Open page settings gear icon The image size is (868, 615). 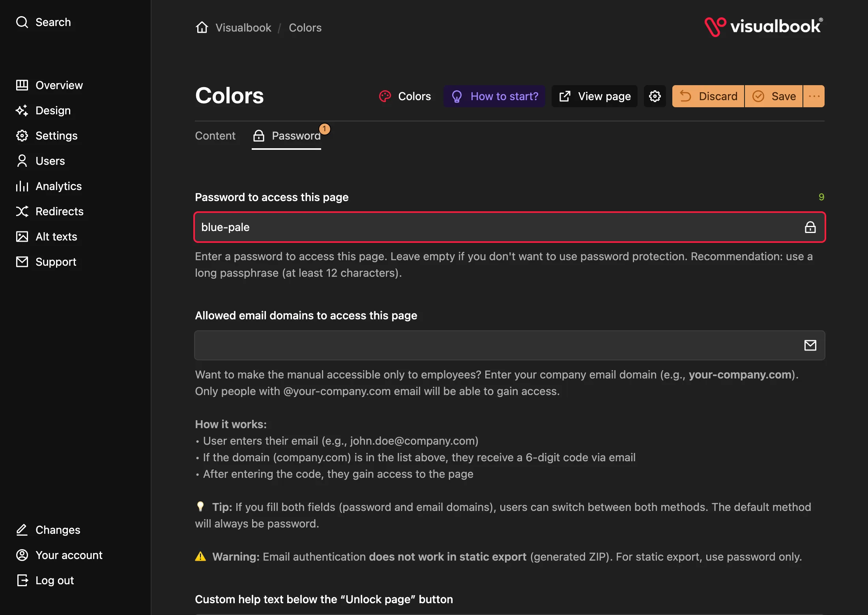[x=655, y=96]
